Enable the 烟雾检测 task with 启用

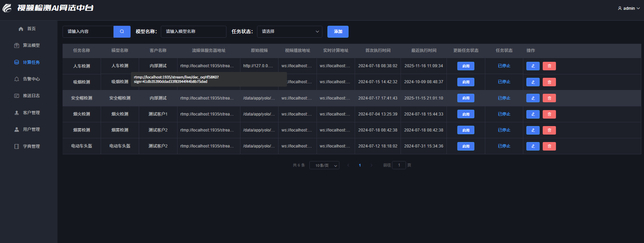[x=466, y=130]
